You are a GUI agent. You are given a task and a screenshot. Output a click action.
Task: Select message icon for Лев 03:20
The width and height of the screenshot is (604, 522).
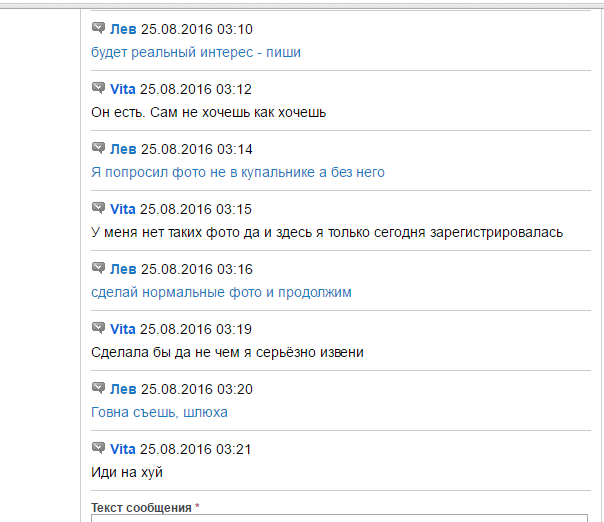click(98, 388)
